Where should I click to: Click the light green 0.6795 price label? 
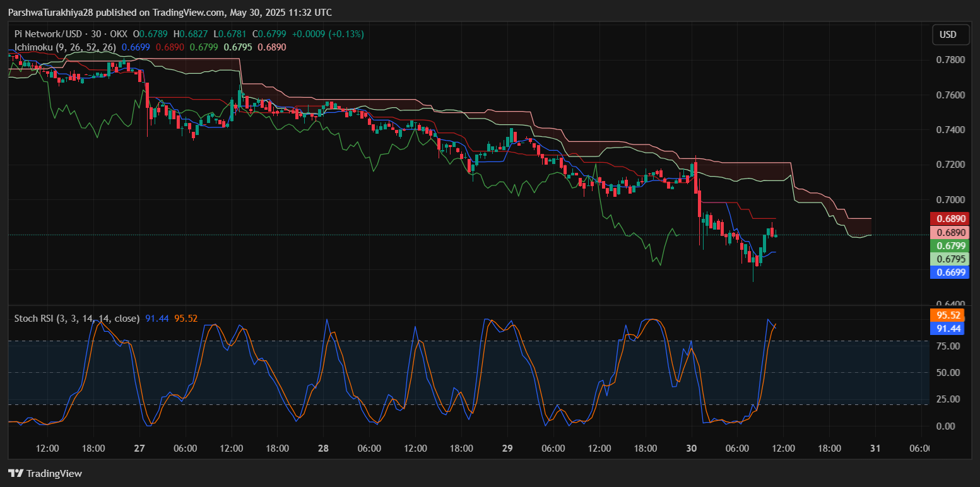tap(950, 259)
